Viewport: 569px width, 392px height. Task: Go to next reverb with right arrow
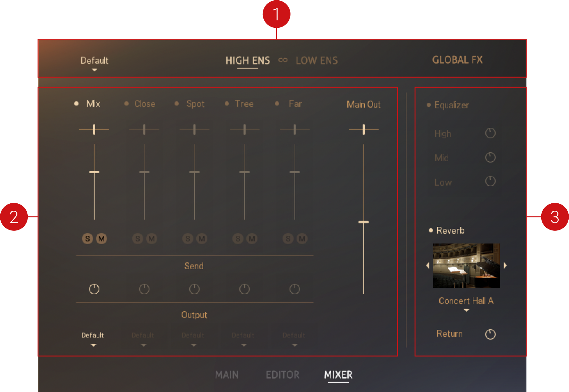(x=505, y=266)
